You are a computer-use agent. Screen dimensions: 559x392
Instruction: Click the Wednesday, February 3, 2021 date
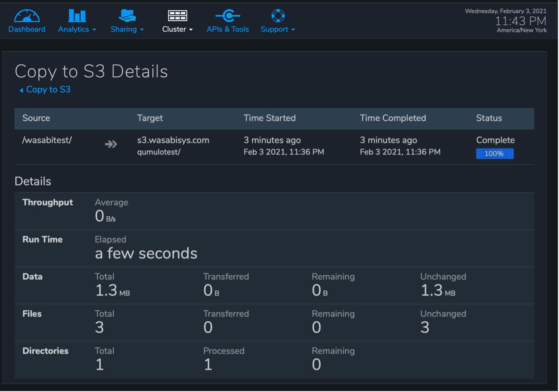pyautogui.click(x=505, y=11)
